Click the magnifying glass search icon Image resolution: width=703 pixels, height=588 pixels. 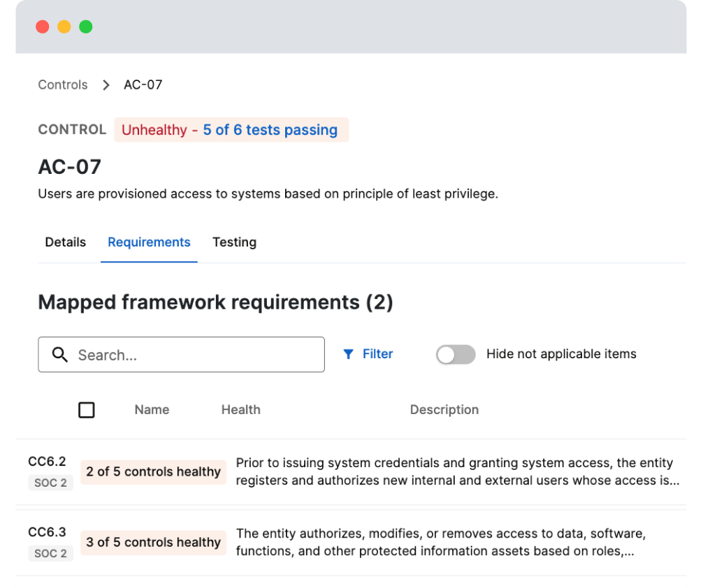coord(60,355)
